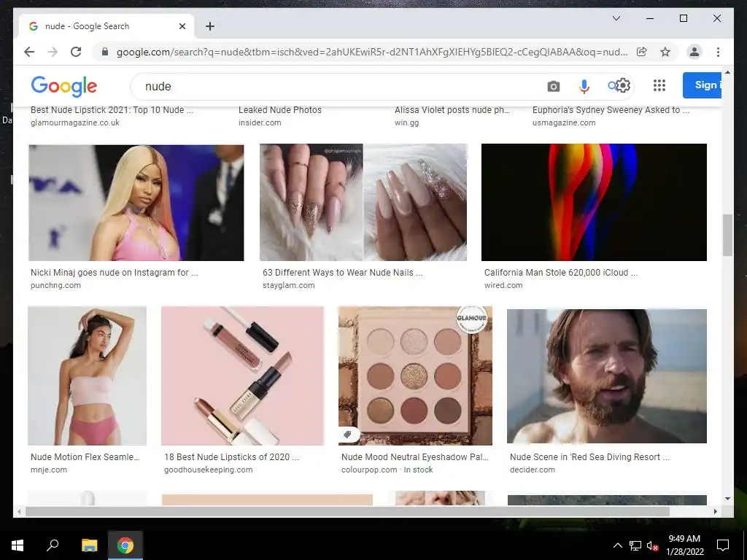
Task: Share this page from address bar
Action: point(642,52)
